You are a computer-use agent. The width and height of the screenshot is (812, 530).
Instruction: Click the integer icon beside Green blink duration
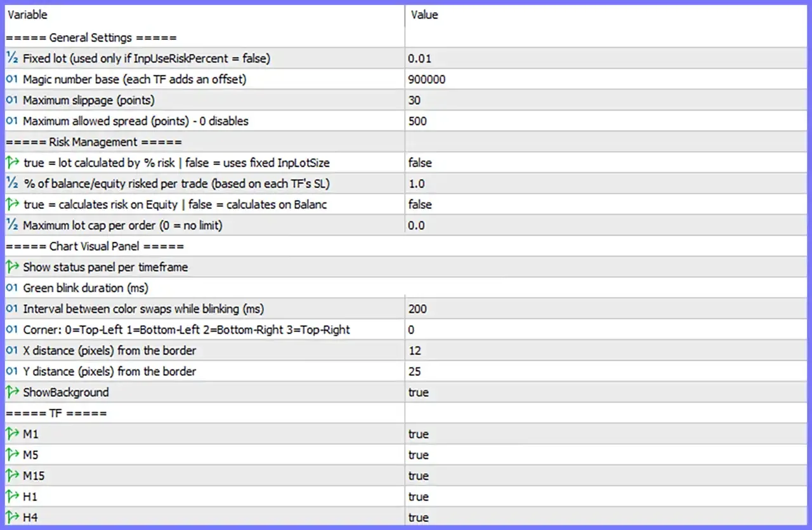(12, 288)
